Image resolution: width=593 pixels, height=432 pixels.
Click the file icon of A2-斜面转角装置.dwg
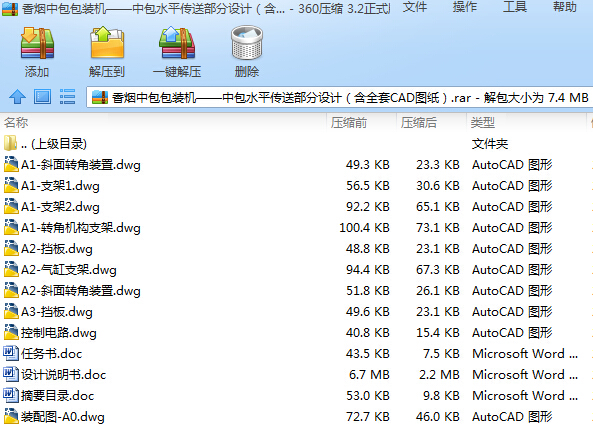11,290
